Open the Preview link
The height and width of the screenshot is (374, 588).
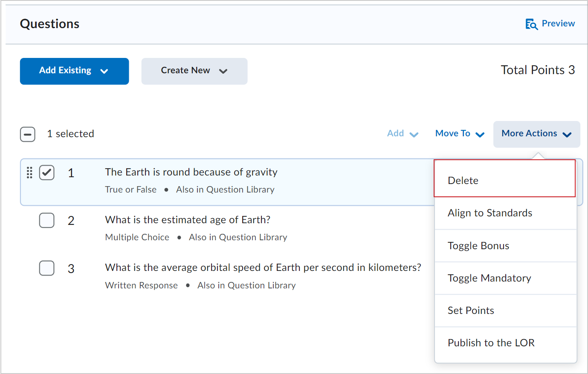coord(558,23)
